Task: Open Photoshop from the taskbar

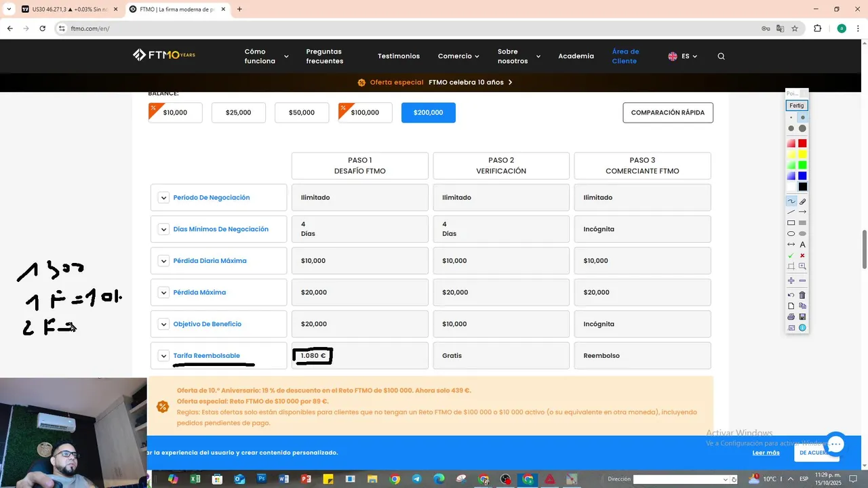Action: click(262, 479)
